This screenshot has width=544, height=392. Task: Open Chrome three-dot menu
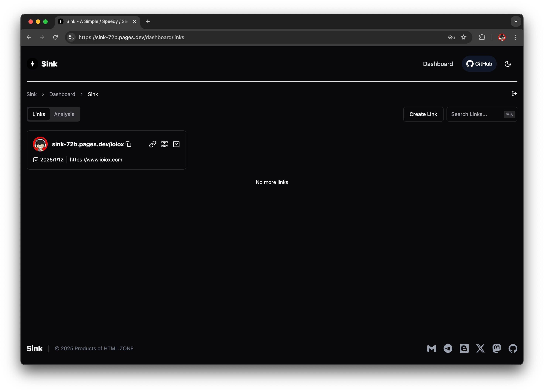[515, 38]
